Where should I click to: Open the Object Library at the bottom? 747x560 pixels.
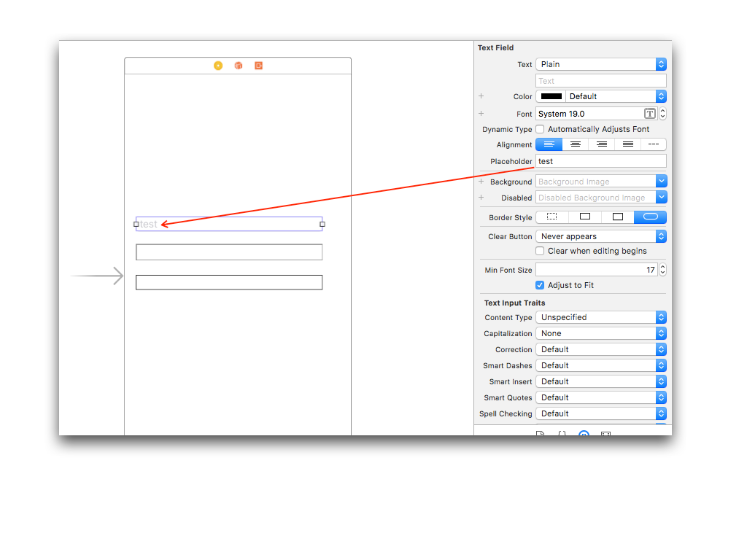(x=584, y=433)
